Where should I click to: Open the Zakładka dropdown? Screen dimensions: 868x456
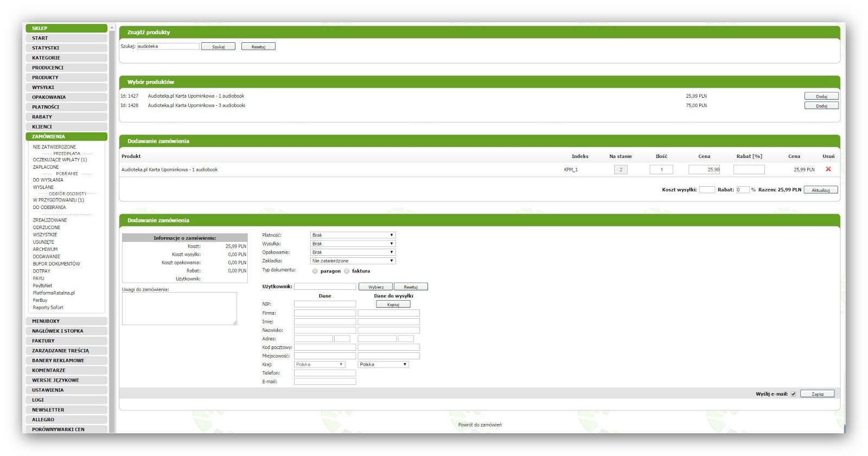(x=353, y=261)
